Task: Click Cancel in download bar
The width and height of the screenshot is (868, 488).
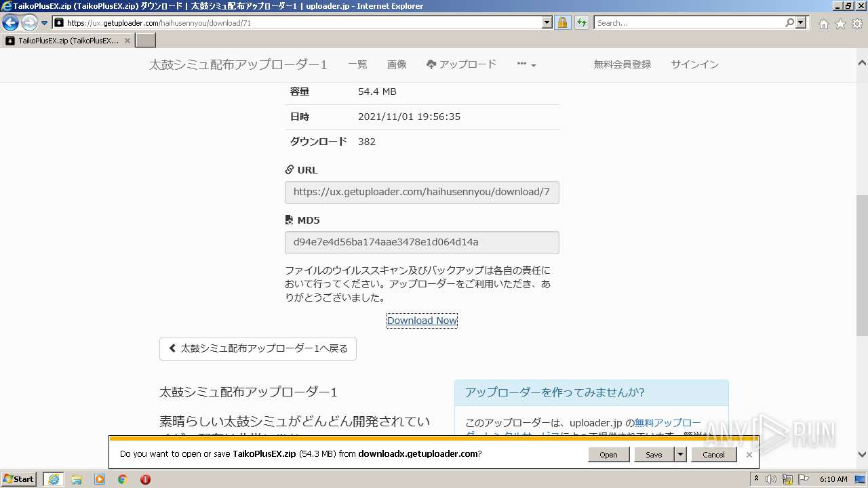Action: [x=713, y=455]
